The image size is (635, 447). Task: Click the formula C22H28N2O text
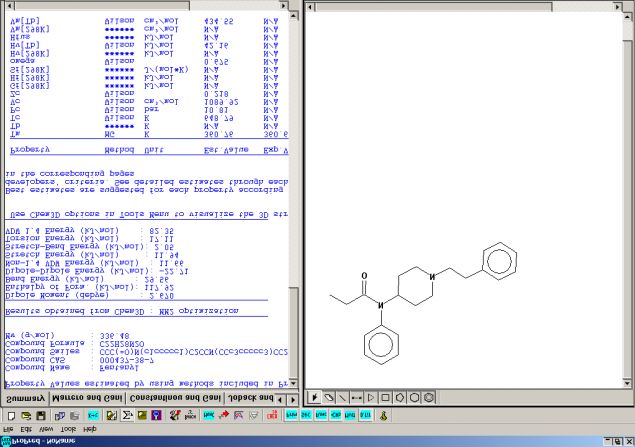coord(122,344)
